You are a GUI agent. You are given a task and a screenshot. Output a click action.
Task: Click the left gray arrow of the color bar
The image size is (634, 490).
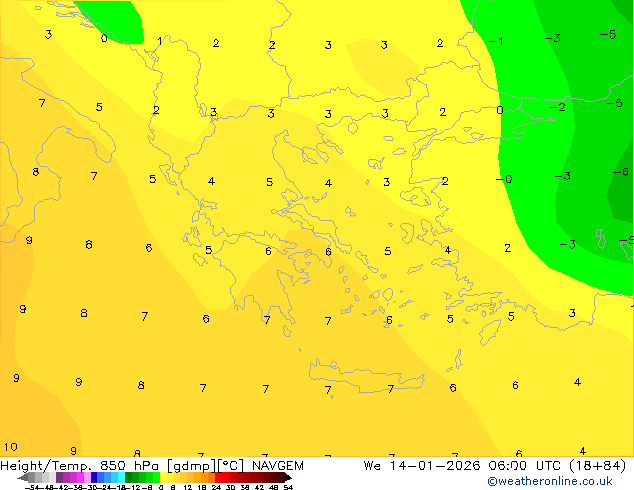click(x=23, y=477)
